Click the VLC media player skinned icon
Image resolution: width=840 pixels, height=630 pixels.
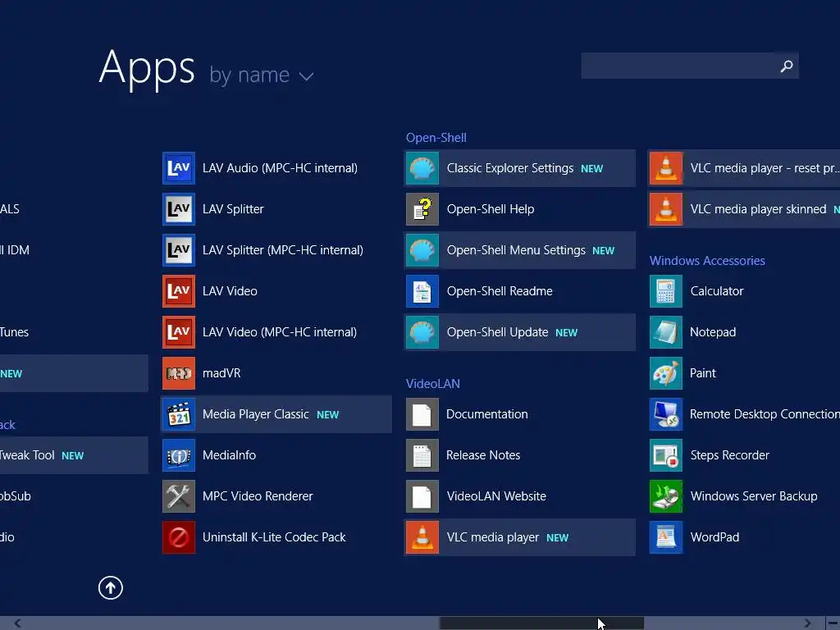[666, 209]
